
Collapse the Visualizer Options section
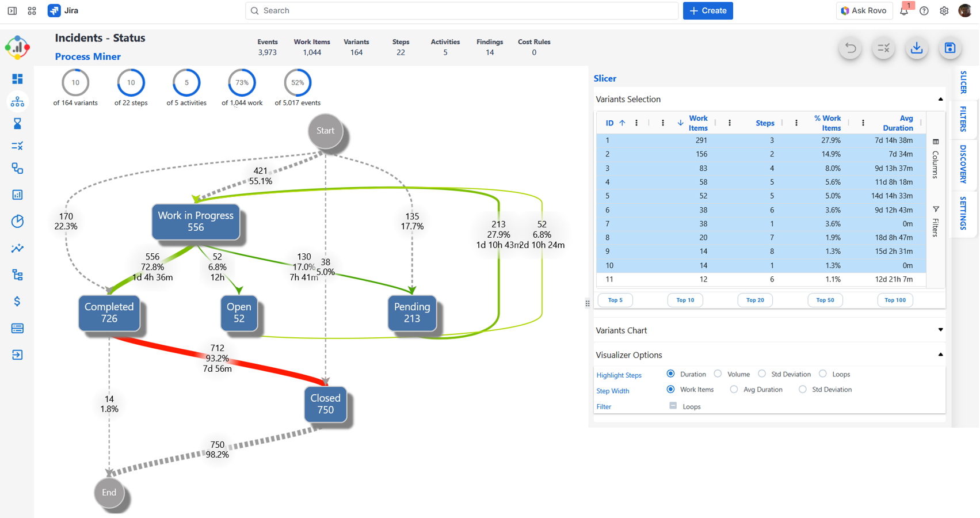tap(940, 355)
